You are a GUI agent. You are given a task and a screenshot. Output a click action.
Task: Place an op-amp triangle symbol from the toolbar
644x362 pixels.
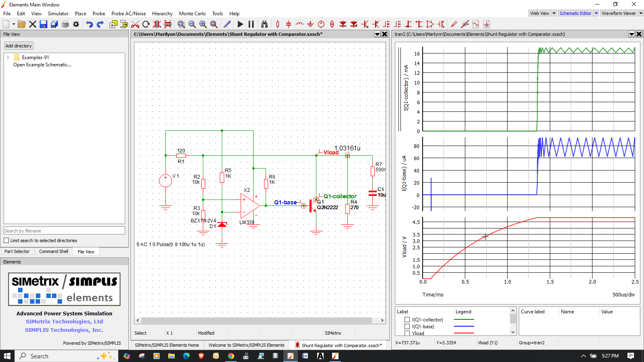[x=430, y=24]
